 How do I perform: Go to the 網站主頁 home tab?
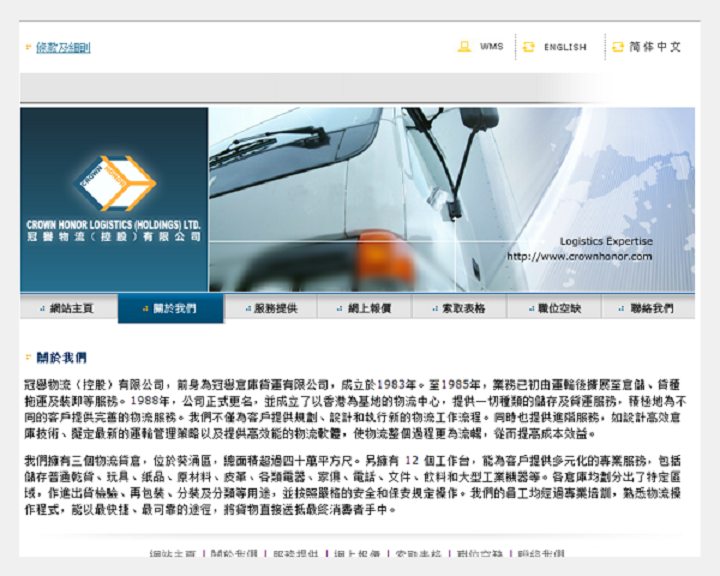click(x=69, y=308)
